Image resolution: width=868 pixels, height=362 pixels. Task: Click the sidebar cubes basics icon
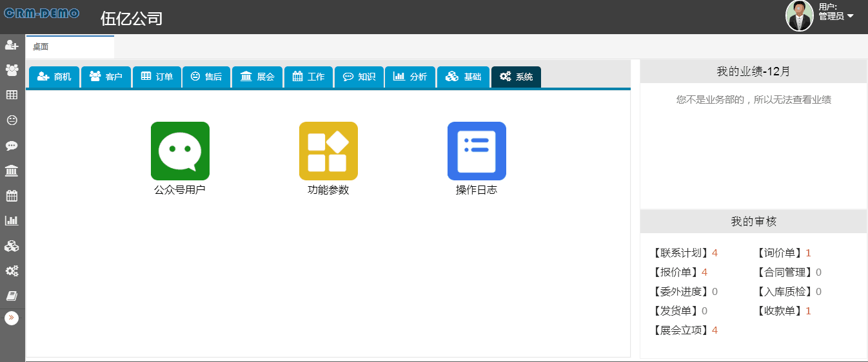(x=12, y=246)
